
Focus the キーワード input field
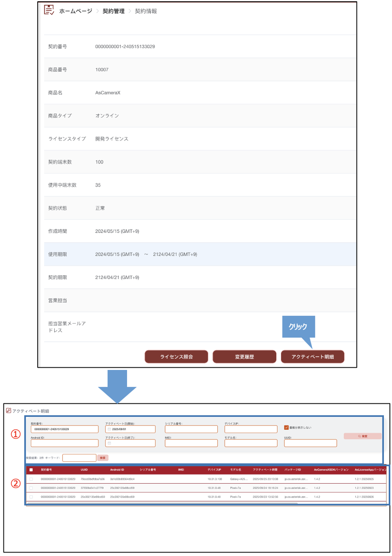79,458
